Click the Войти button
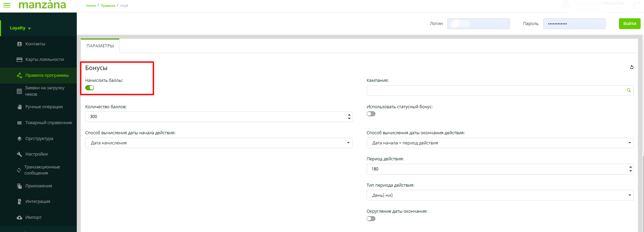The height and width of the screenshot is (232, 644). 629,24
